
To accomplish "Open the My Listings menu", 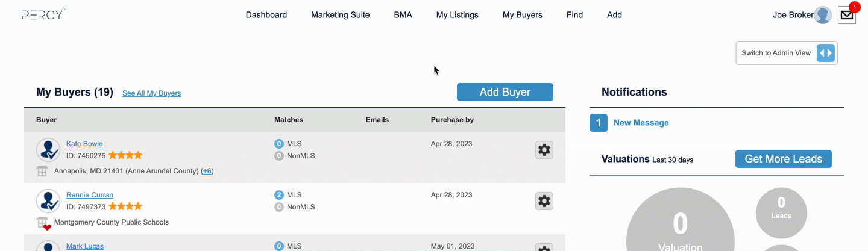I will tap(458, 15).
